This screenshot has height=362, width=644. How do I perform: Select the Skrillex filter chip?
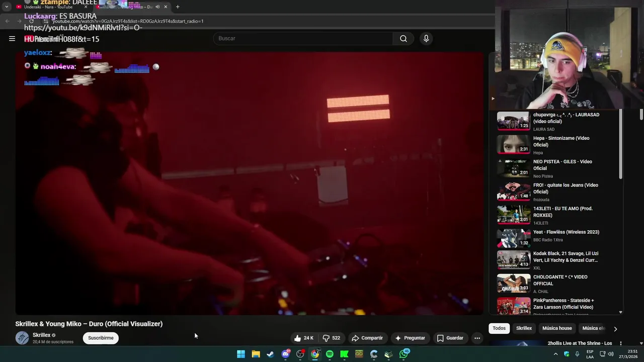coord(524,328)
